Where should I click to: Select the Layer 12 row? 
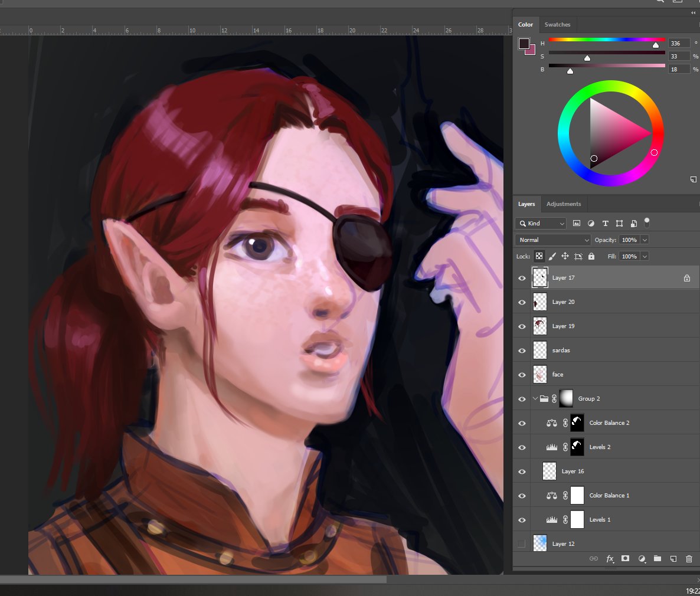(x=606, y=542)
